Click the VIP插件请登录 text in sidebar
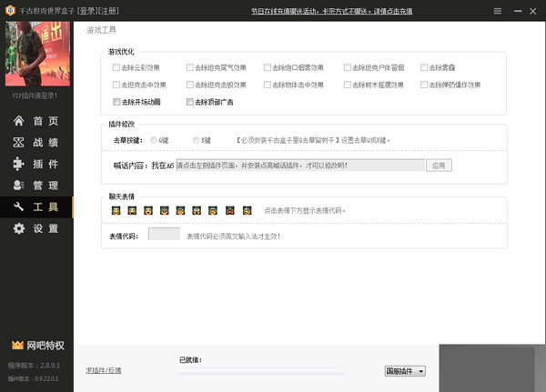Viewport: 546px width, 392px height. 35,95
